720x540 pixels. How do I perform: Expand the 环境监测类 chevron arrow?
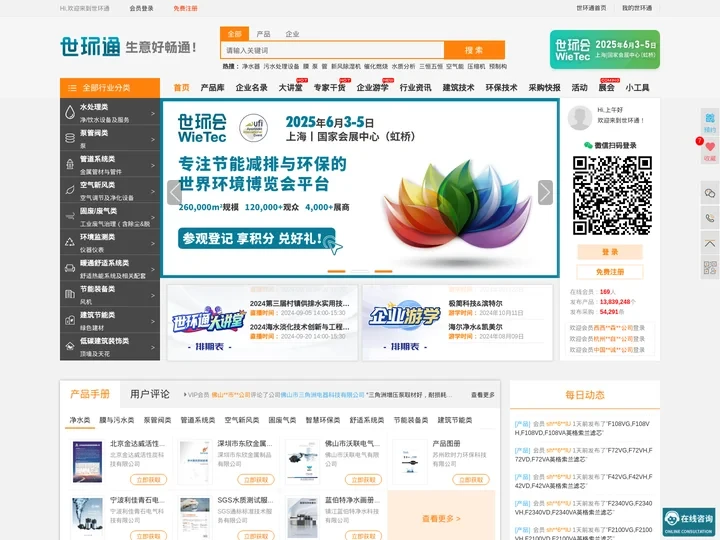[x=153, y=243]
